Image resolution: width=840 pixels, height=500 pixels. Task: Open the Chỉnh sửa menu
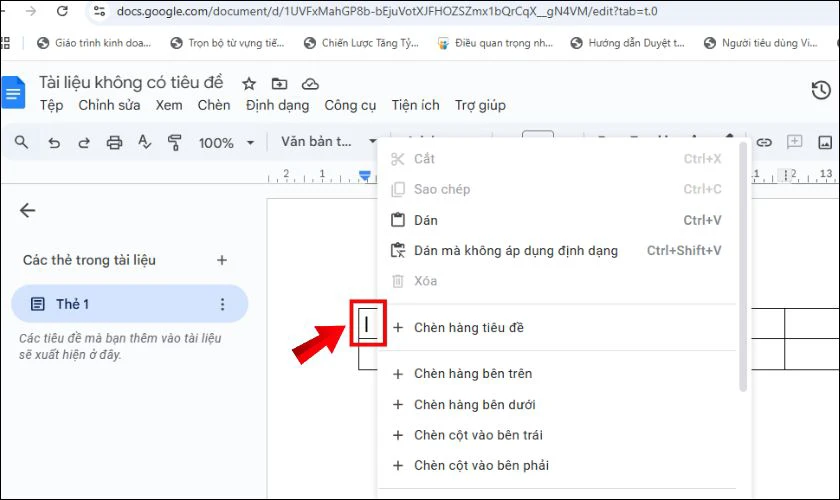[x=109, y=105]
